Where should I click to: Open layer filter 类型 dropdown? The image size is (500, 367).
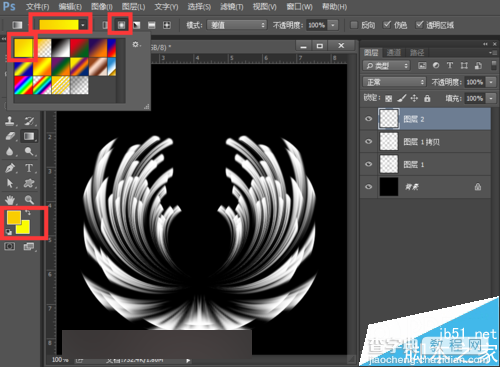386,66
